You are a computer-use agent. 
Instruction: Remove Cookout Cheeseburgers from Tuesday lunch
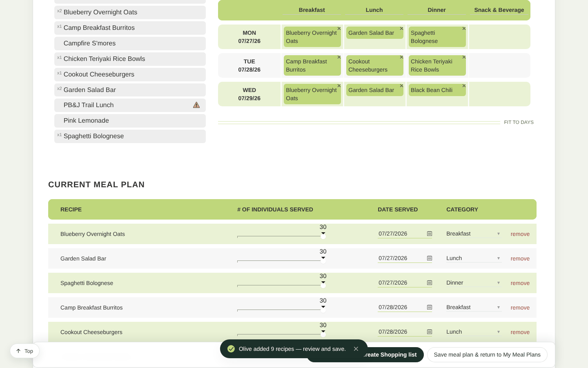pyautogui.click(x=401, y=57)
